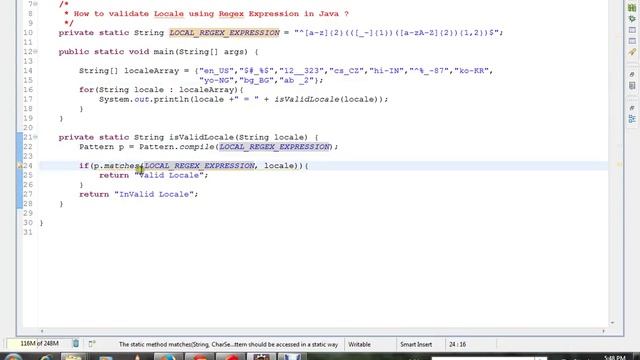The height and width of the screenshot is (360, 640).
Task: Click the gear-shaped debug perspective icon
Action: pyautogui.click(x=632, y=19)
